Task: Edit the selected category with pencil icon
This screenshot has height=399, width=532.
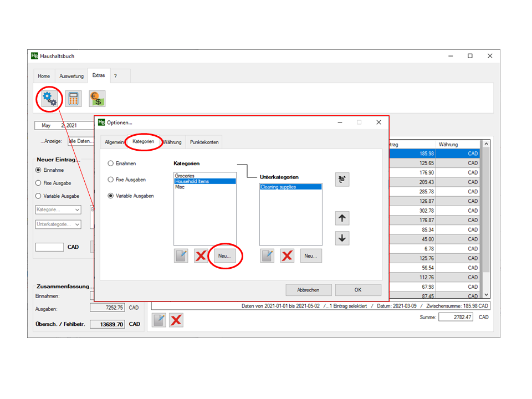Action: [181, 255]
